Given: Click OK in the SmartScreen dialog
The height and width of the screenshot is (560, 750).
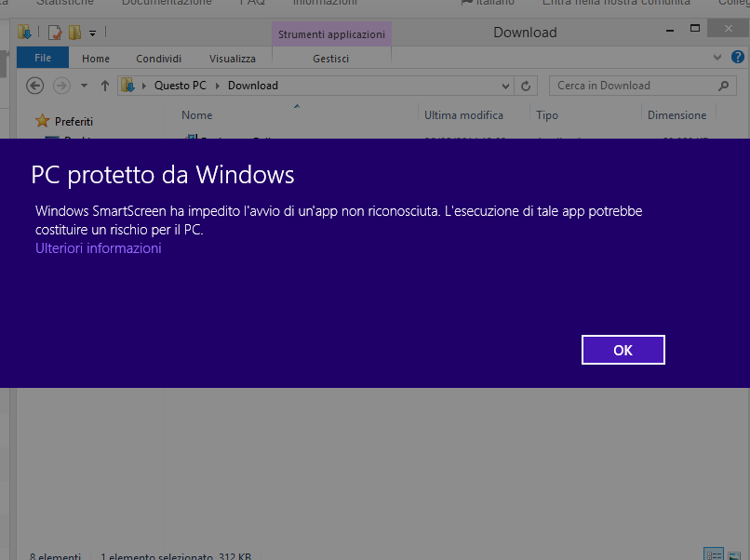Looking at the screenshot, I should click(623, 350).
